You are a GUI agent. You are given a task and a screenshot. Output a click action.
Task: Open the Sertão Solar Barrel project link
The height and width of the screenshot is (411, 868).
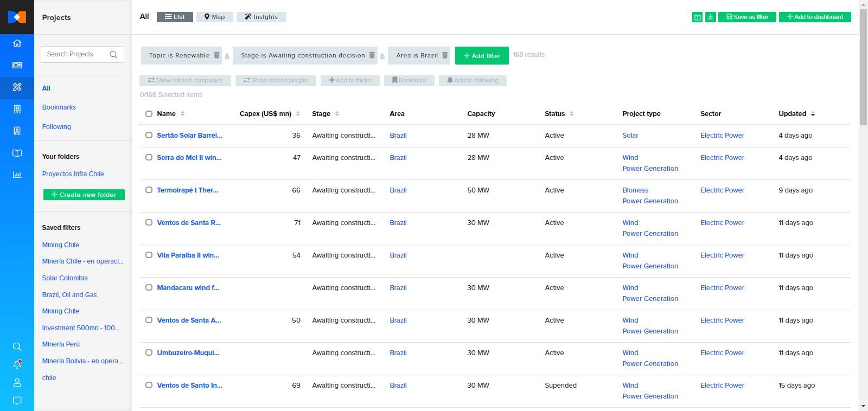(189, 136)
